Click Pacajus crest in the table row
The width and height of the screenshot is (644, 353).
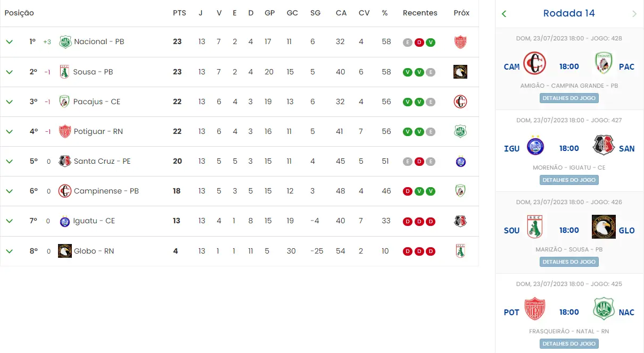tap(65, 102)
